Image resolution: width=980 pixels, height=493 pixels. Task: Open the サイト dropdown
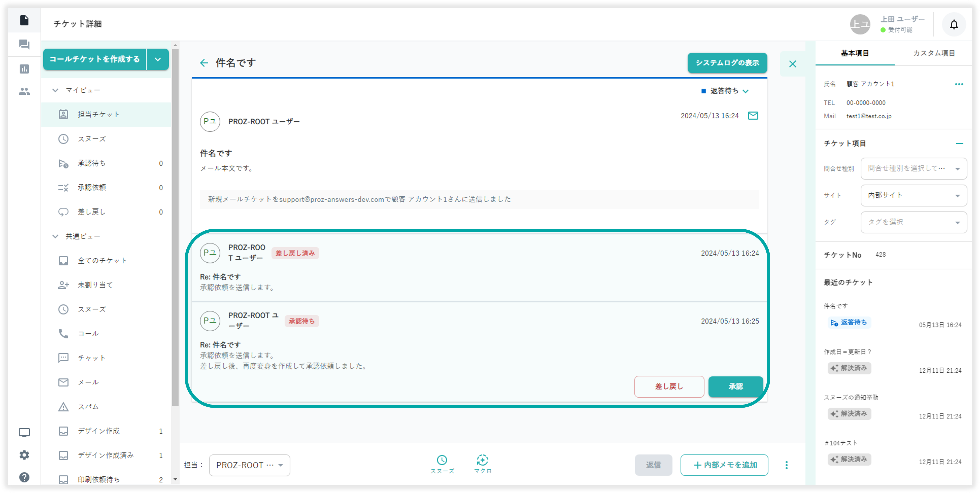pos(913,196)
